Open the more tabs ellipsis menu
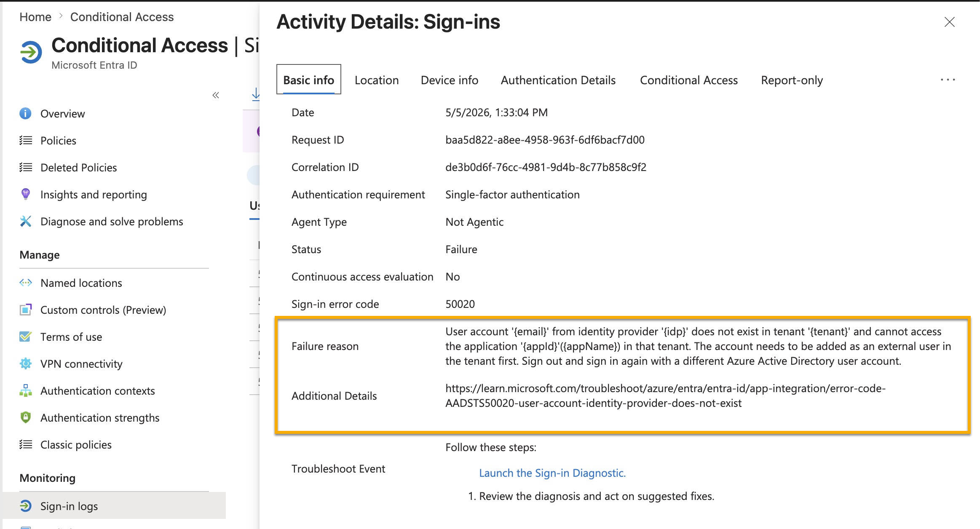 point(948,80)
